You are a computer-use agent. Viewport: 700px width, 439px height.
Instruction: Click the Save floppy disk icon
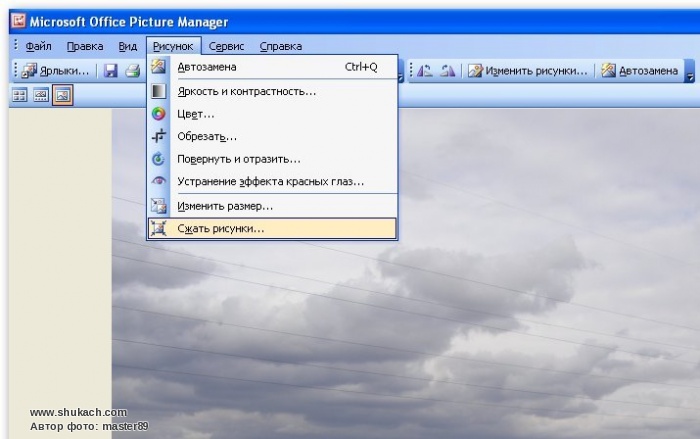[x=111, y=71]
